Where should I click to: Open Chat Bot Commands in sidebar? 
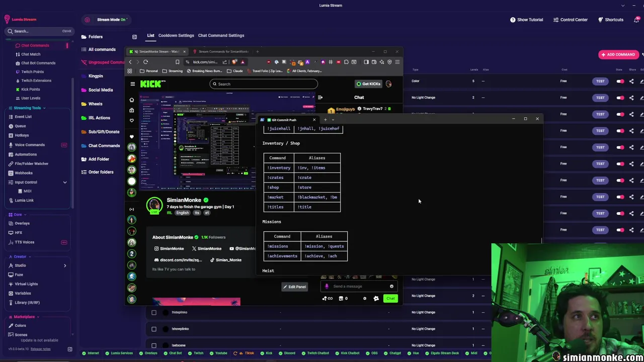click(x=38, y=63)
